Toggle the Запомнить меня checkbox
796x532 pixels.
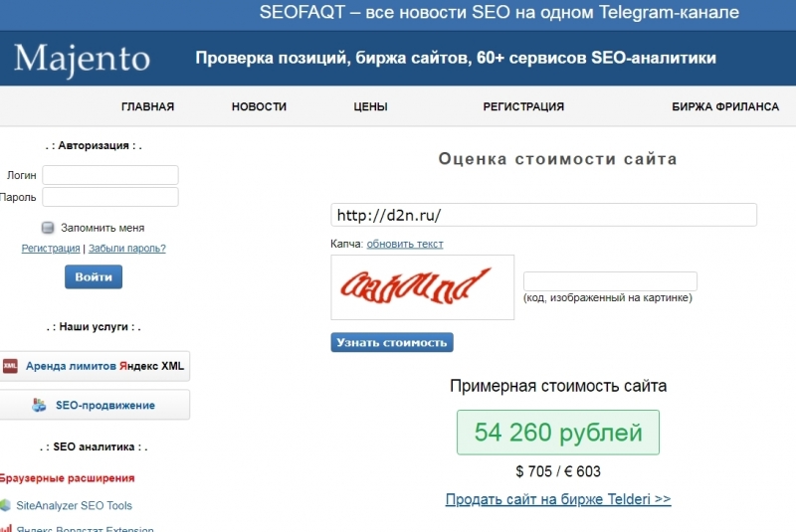click(x=47, y=228)
